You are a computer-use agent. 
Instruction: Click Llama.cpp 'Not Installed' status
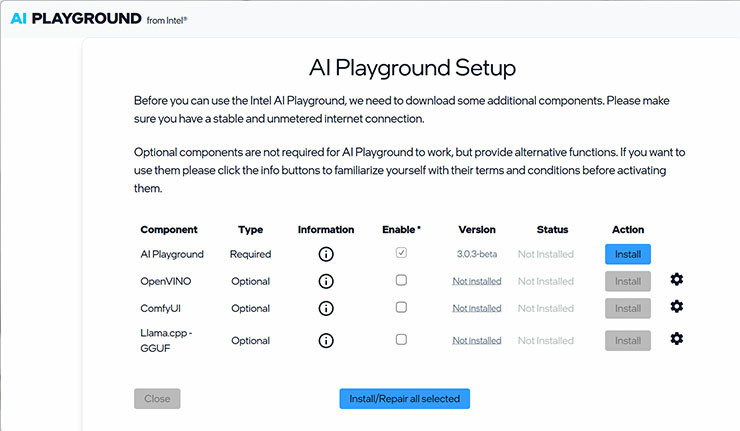pos(546,340)
